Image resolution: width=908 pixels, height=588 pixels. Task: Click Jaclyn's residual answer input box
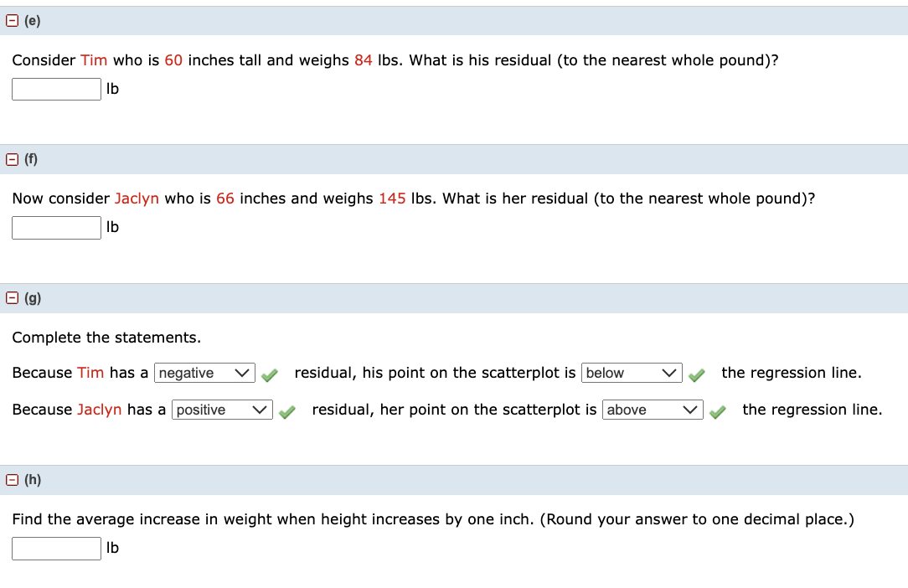coord(56,227)
